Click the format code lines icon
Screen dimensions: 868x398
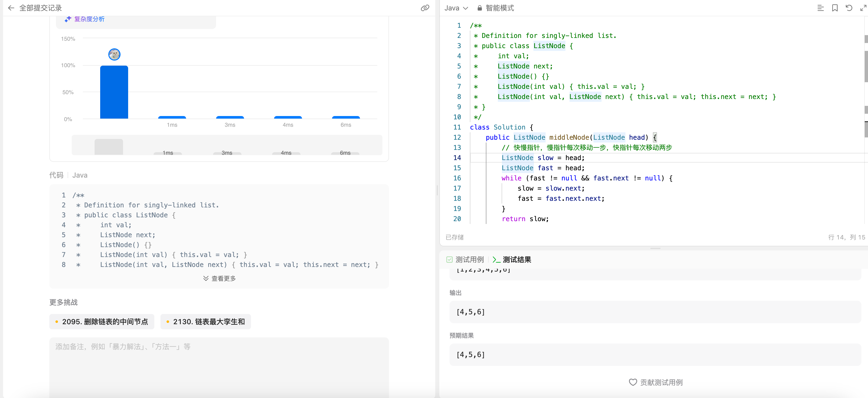[820, 8]
